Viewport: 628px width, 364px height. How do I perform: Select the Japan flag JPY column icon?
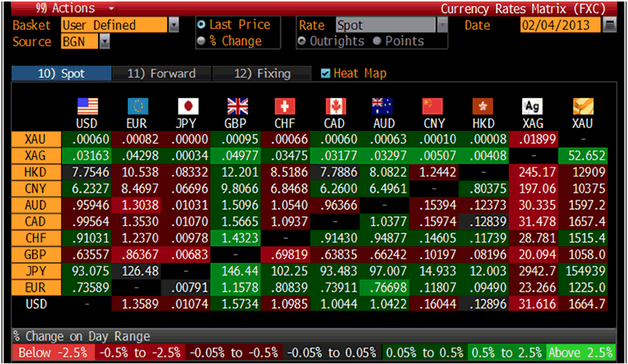(x=187, y=106)
